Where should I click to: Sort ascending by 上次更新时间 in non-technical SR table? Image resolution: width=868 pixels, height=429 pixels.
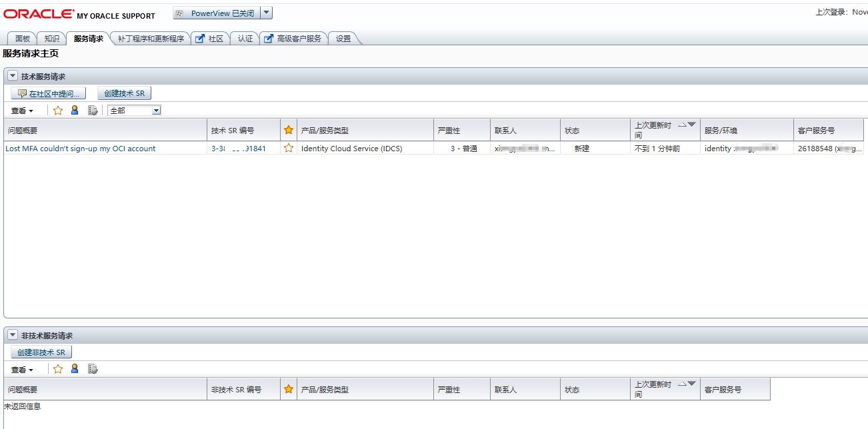[x=682, y=384]
